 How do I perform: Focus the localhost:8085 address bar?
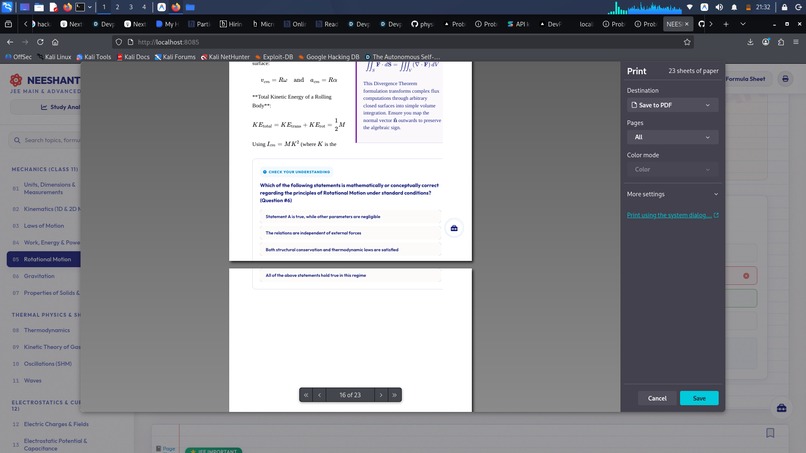[401, 42]
